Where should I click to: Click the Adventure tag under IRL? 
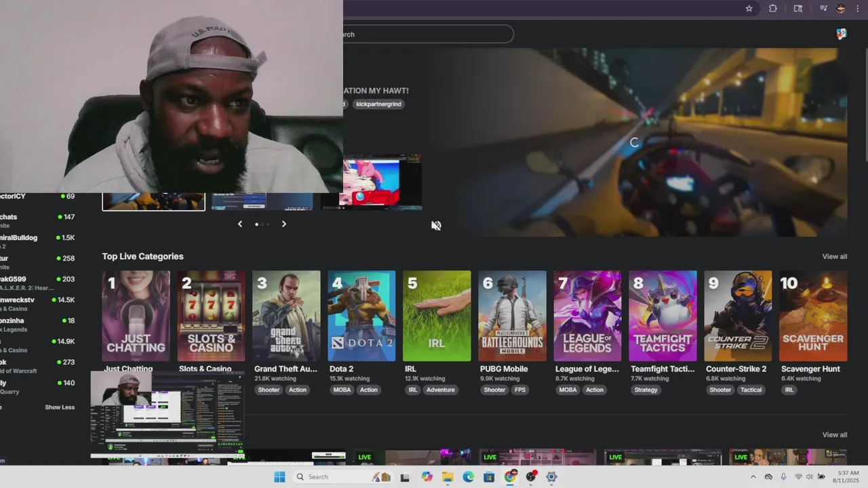(440, 390)
